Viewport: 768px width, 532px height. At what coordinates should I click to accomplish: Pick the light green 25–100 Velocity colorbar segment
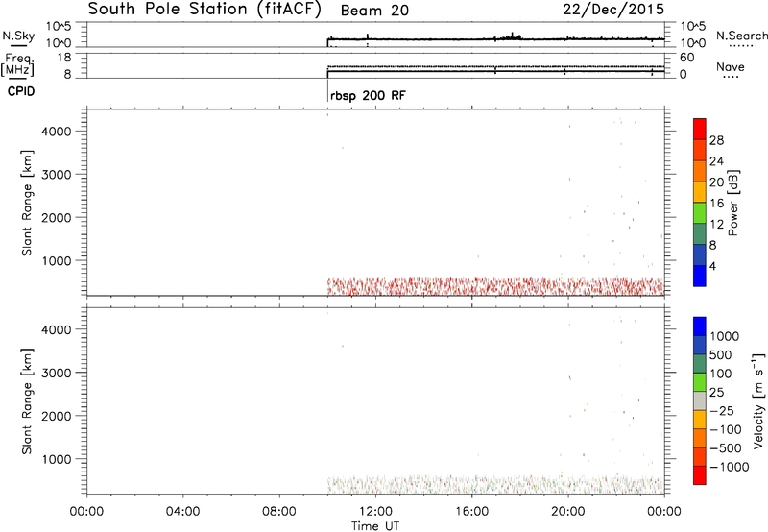coord(700,382)
